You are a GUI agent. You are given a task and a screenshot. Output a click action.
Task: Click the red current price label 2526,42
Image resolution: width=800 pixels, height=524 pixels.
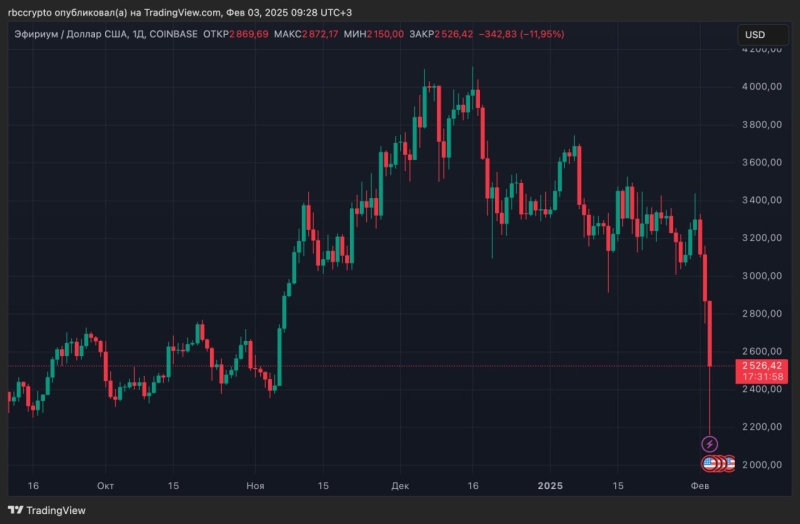[x=762, y=367]
